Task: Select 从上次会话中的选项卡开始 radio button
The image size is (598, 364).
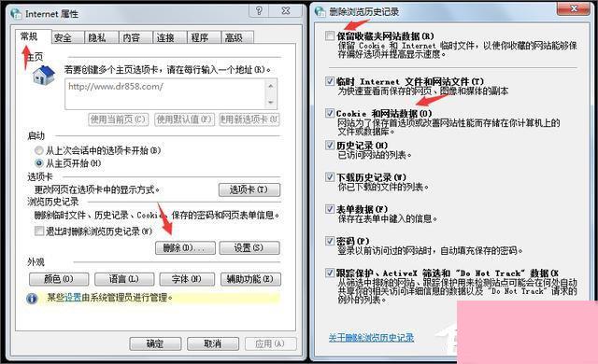Action: tap(39, 150)
